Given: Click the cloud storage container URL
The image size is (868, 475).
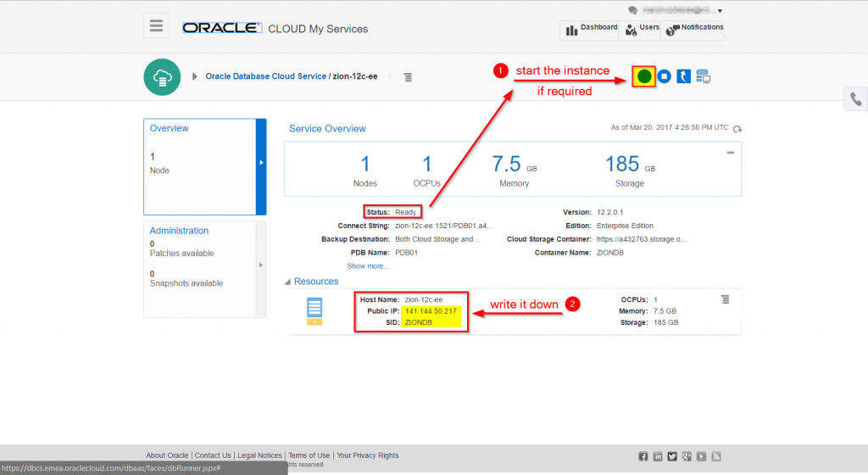Looking at the screenshot, I should click(641, 239).
